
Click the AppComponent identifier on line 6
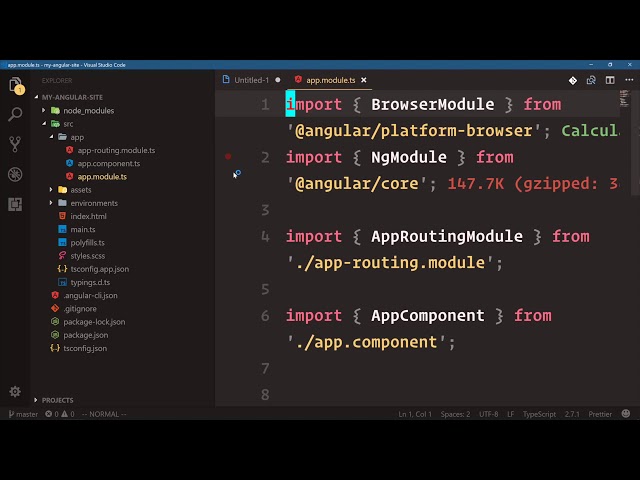(428, 316)
